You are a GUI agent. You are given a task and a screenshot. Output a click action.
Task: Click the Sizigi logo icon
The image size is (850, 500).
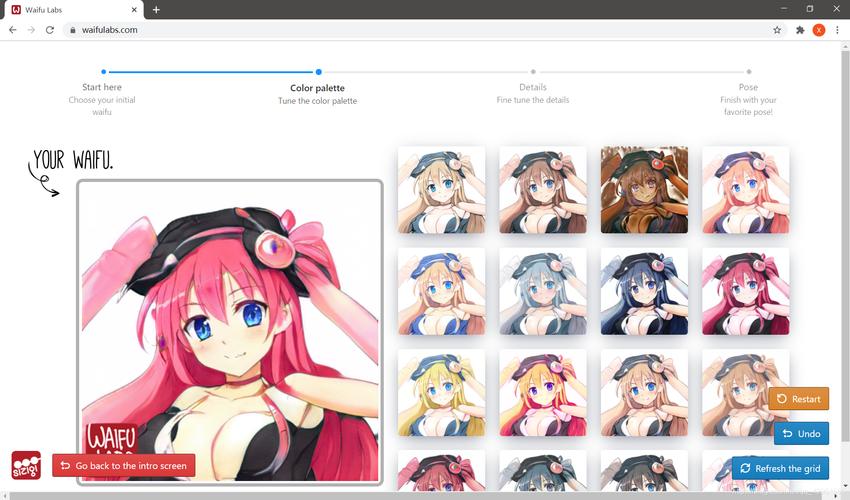[x=26, y=465]
